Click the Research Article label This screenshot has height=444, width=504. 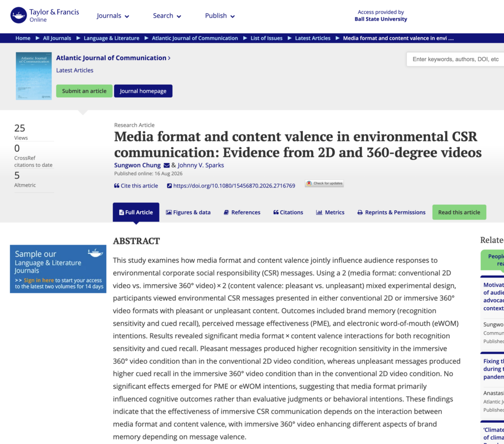[x=134, y=125]
